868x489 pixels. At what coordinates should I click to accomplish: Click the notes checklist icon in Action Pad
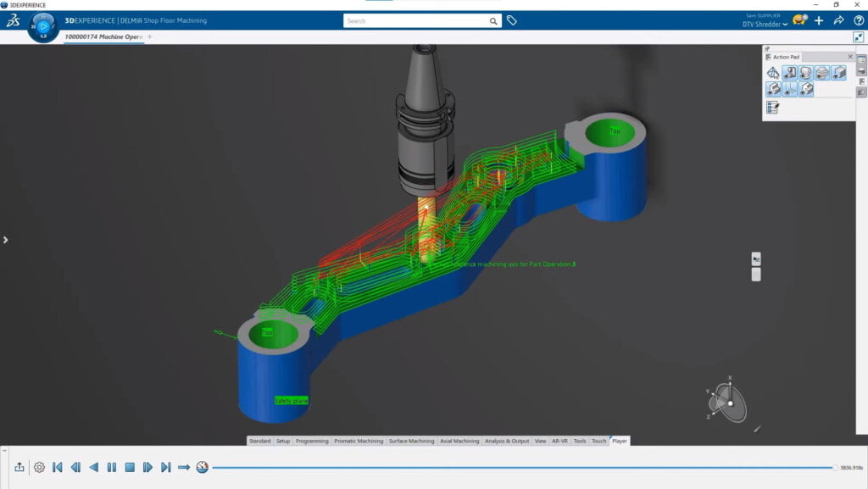pyautogui.click(x=773, y=108)
